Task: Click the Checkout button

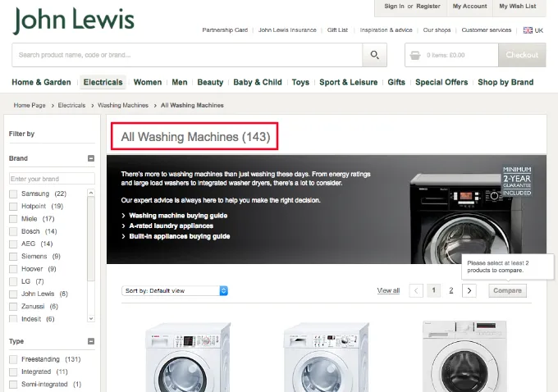Action: [522, 55]
